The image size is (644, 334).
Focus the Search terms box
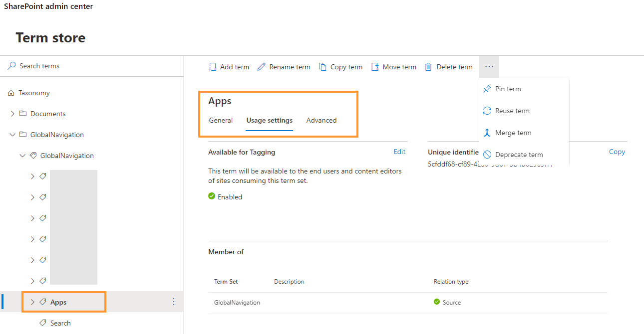point(92,66)
